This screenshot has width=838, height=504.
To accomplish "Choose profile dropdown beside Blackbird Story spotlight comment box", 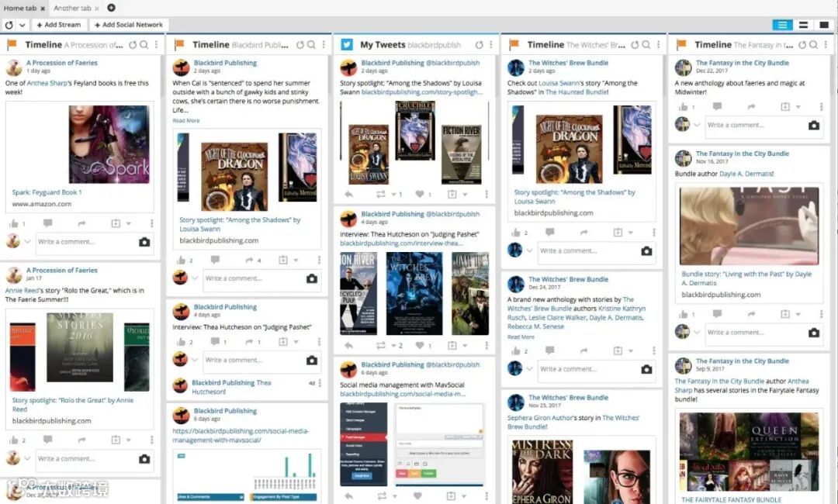I will click(x=195, y=278).
